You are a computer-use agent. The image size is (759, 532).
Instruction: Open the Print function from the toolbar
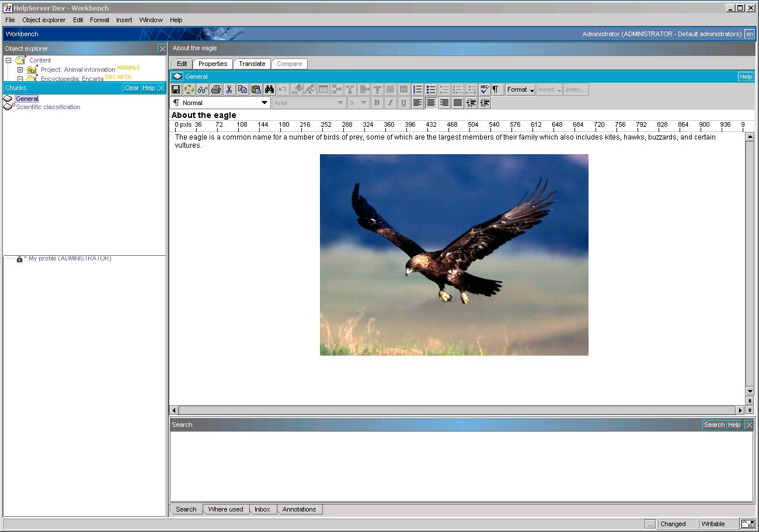point(215,89)
